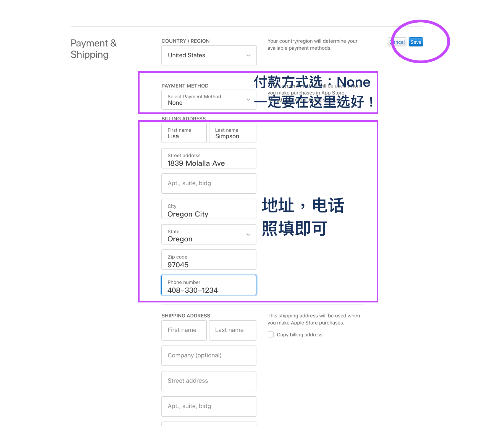Open the chevron on the United States selector
The image size is (488, 448).
click(248, 55)
